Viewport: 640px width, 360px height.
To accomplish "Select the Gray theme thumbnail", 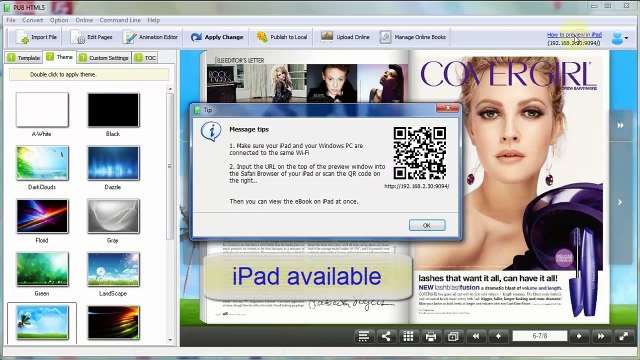I will (113, 216).
